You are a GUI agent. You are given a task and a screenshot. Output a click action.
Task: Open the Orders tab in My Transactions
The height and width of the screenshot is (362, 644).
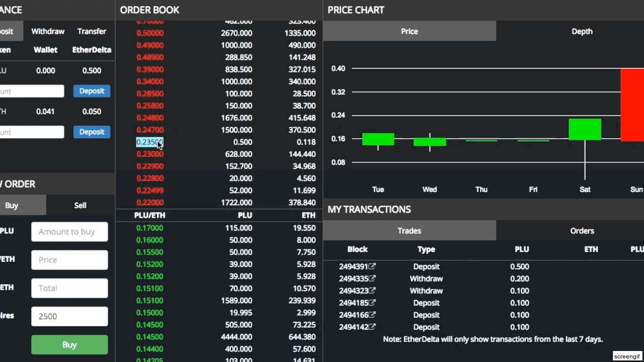point(582,231)
